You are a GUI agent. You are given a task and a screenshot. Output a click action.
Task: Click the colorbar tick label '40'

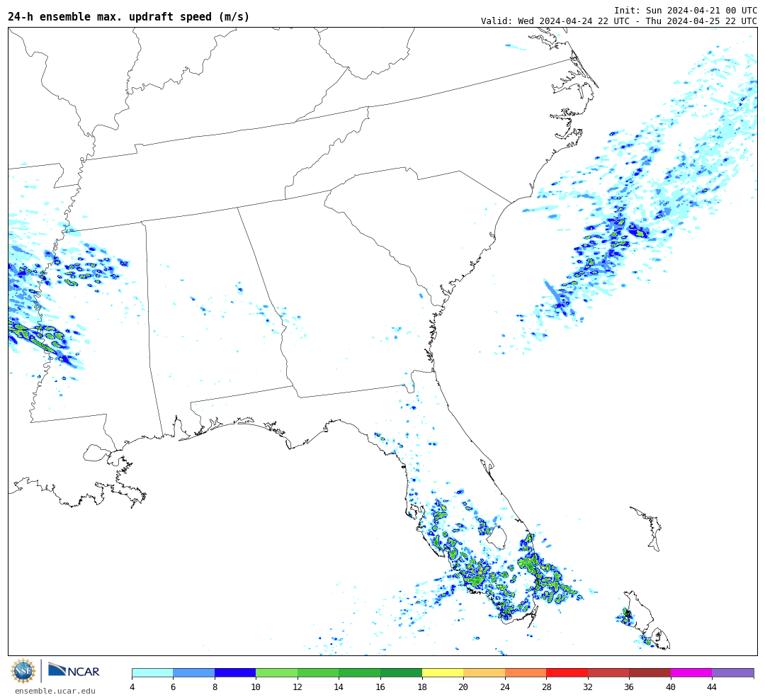(x=671, y=687)
